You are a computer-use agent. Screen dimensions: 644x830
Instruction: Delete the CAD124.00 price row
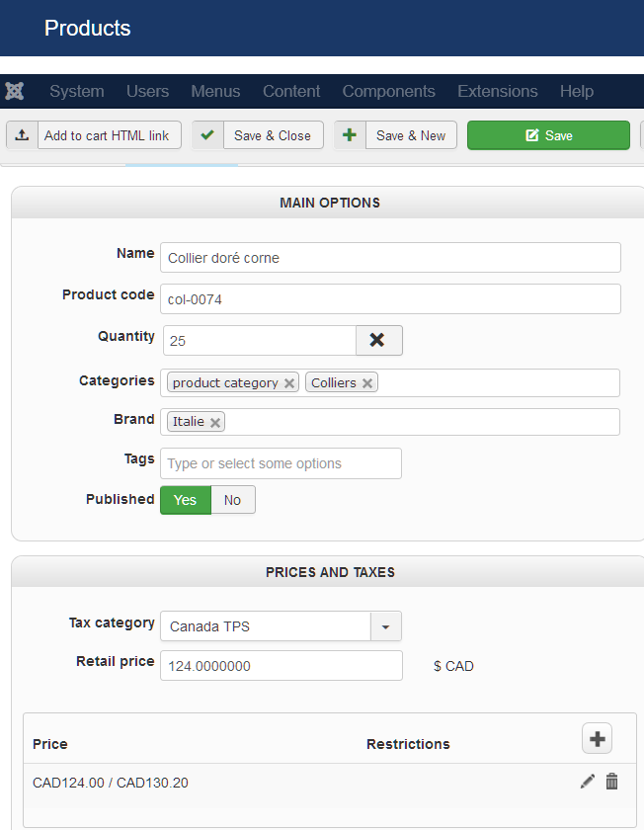click(612, 782)
